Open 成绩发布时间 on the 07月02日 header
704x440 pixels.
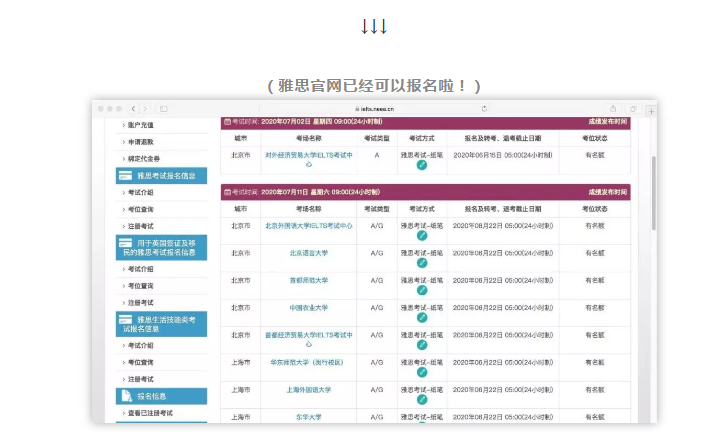click(607, 122)
